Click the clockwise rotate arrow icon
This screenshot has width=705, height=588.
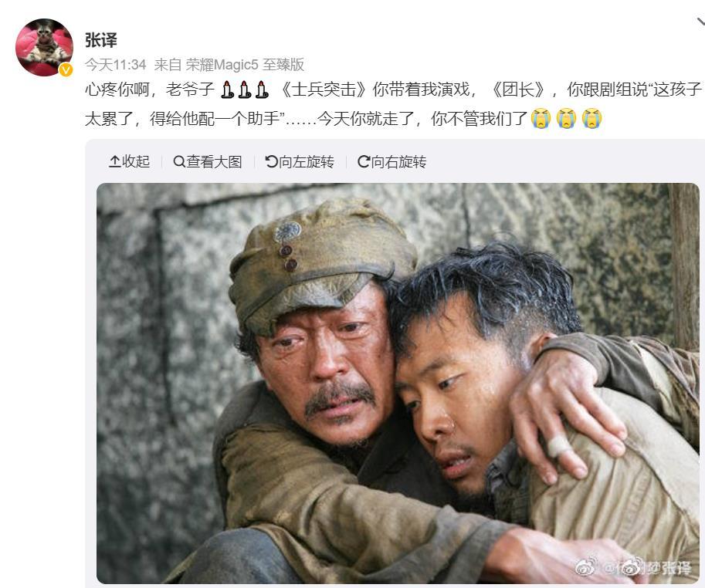pos(363,161)
